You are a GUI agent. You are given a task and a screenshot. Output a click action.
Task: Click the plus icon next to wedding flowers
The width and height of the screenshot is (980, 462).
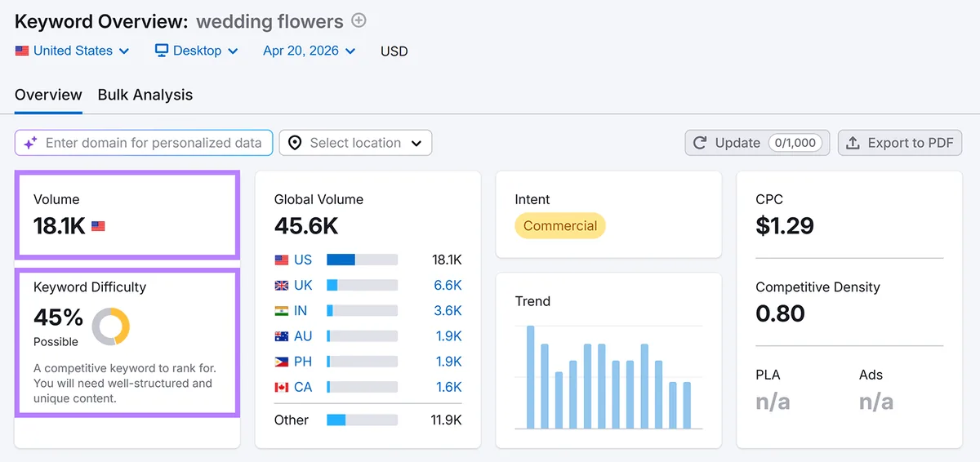(x=359, y=20)
